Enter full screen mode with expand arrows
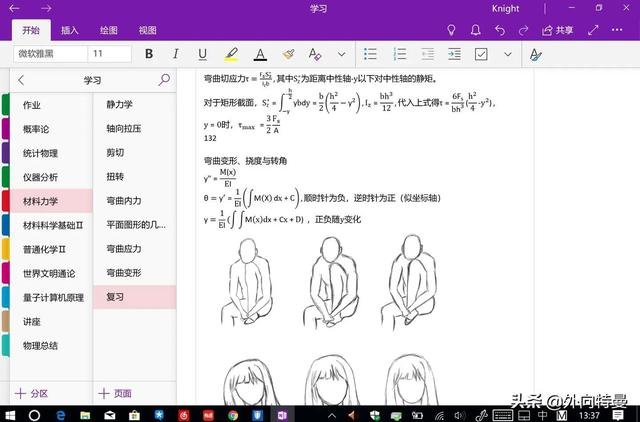This screenshot has height=422, width=640. (593, 30)
